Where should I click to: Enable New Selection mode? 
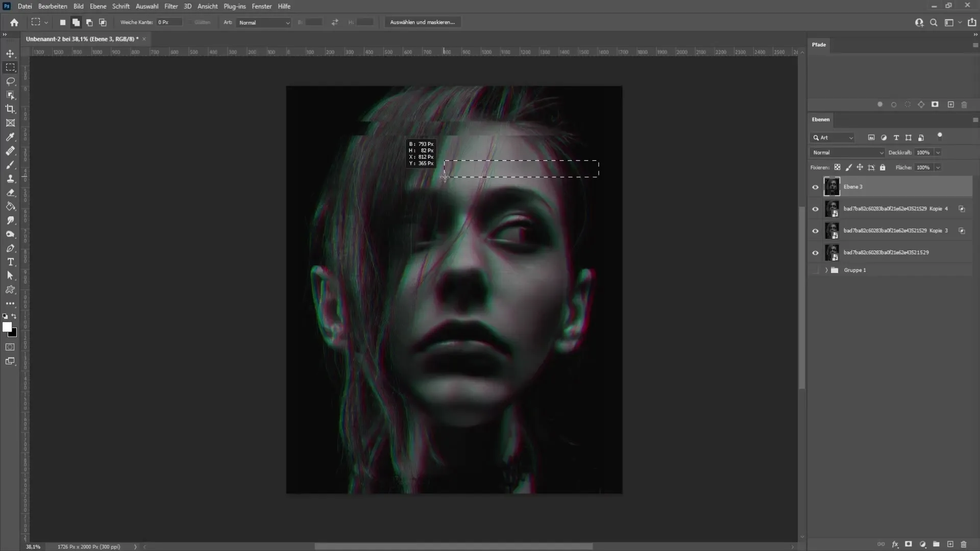63,22
